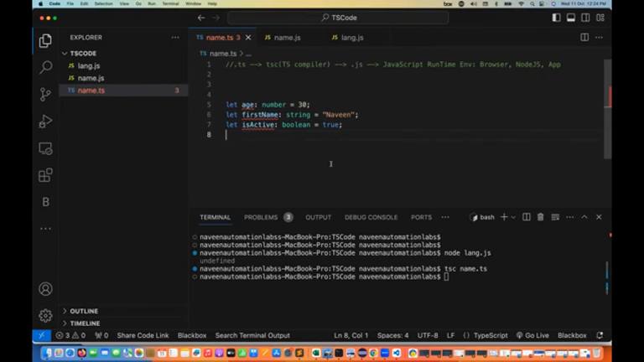Open the Search view in activity bar
644x362 pixels.
click(45, 67)
